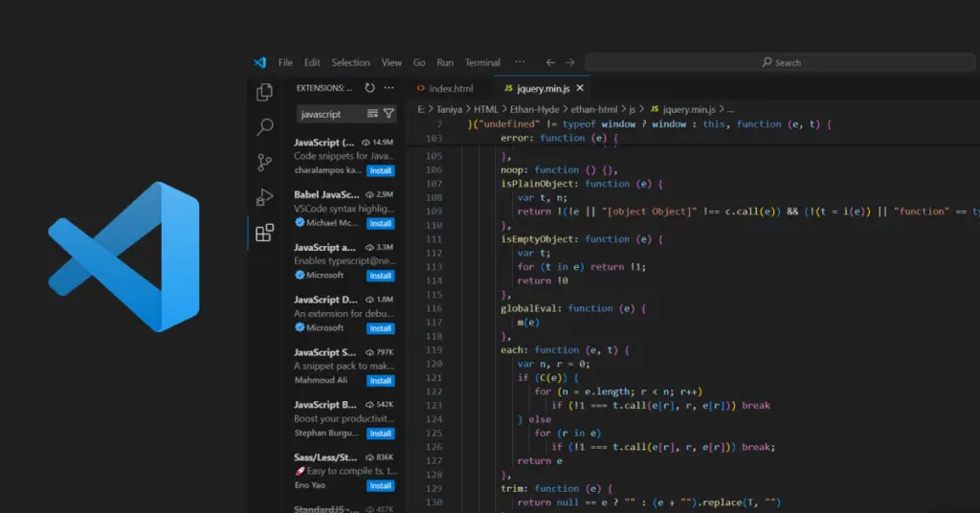Screen dimensions: 980x513
Task: Click the Go Forward arrow in title bar
Action: (x=570, y=62)
